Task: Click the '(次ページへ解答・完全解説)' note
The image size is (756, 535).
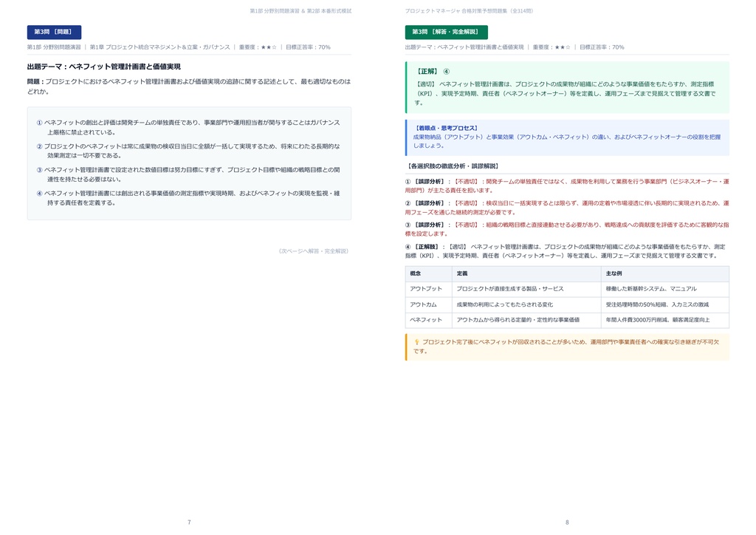Action: pyautogui.click(x=314, y=251)
